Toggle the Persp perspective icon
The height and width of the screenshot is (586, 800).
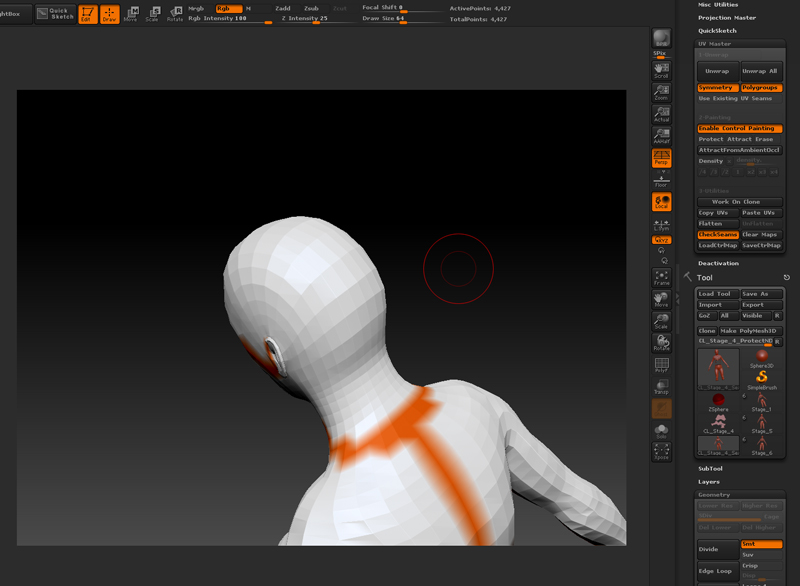pyautogui.click(x=661, y=158)
